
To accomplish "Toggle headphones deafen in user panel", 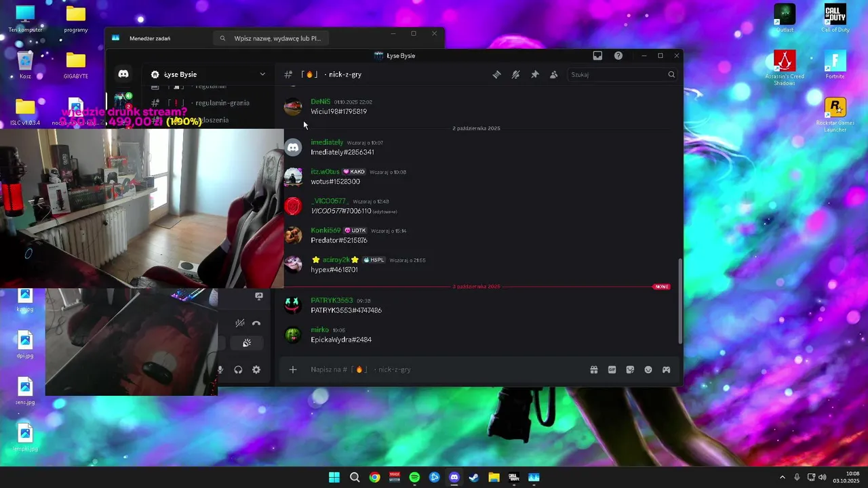I will [x=238, y=369].
